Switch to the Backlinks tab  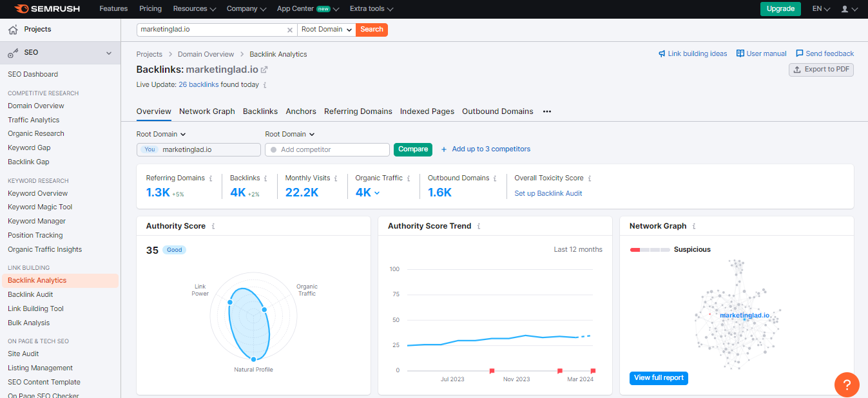[x=260, y=111]
